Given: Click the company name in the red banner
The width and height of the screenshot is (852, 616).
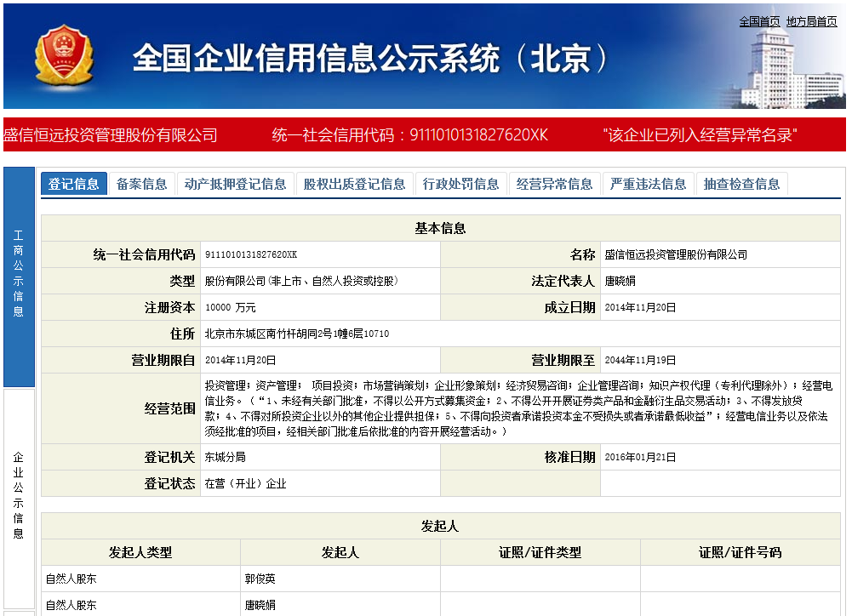Looking at the screenshot, I should pyautogui.click(x=111, y=134).
